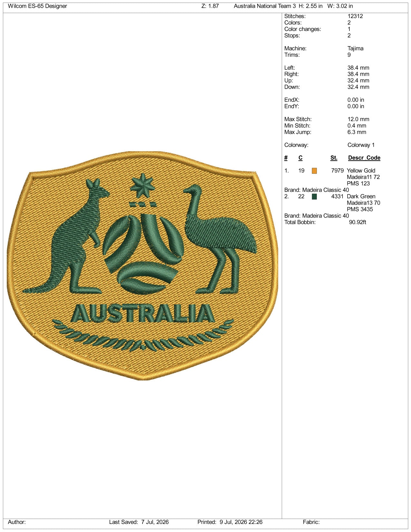Image resolution: width=411 pixels, height=532 pixels.
Task: Click the 'EndY:' label
Action: [x=292, y=106]
